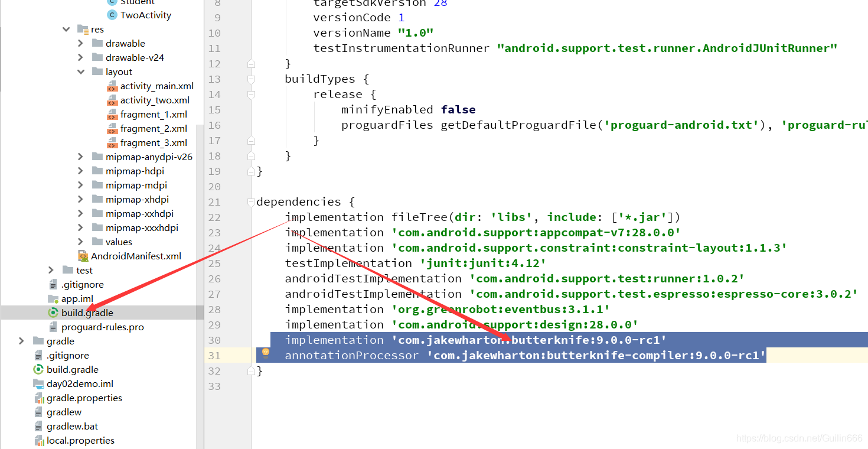Click the app.iml file icon

[53, 299]
